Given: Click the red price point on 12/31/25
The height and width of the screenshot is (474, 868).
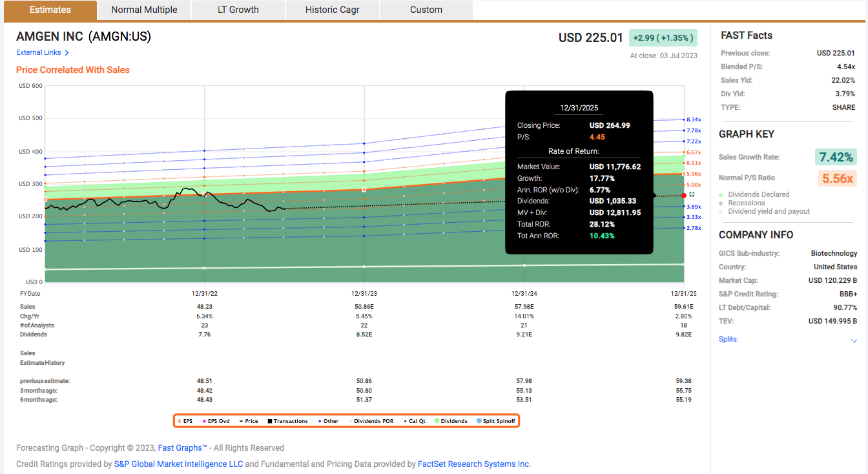Looking at the screenshot, I should tap(684, 195).
